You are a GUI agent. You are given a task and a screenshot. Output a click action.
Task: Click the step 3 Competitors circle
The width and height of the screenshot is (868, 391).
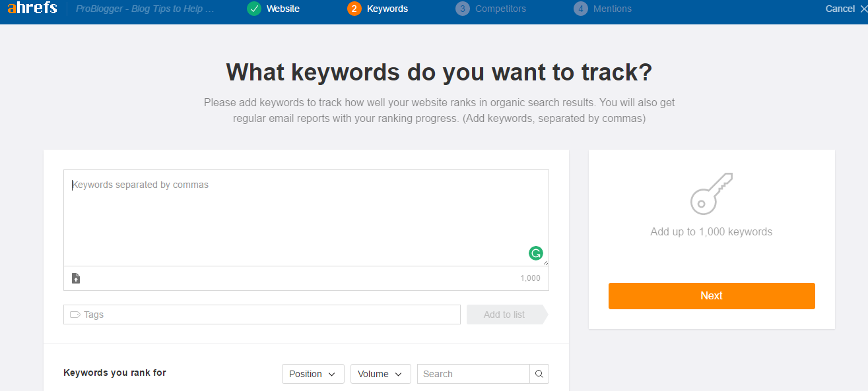pyautogui.click(x=463, y=9)
